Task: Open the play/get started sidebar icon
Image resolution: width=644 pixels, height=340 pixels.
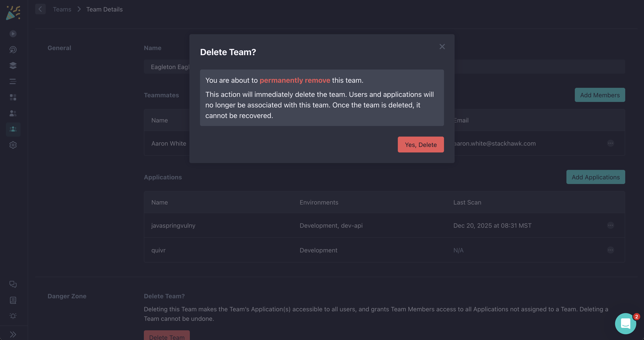Action: [x=13, y=34]
